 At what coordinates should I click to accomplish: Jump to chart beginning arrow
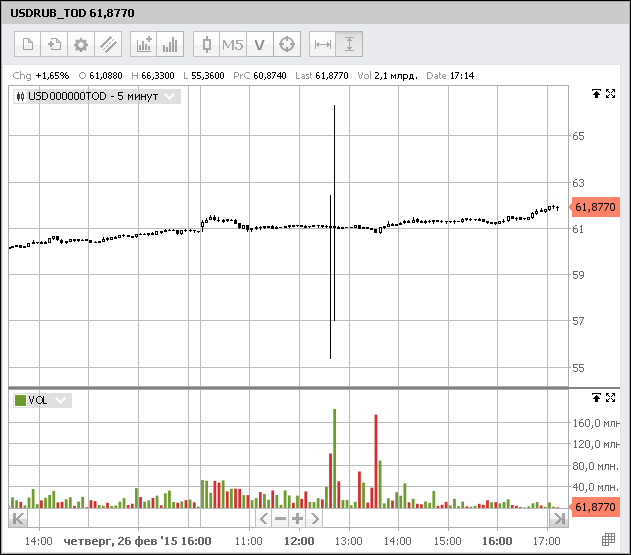(x=18, y=518)
